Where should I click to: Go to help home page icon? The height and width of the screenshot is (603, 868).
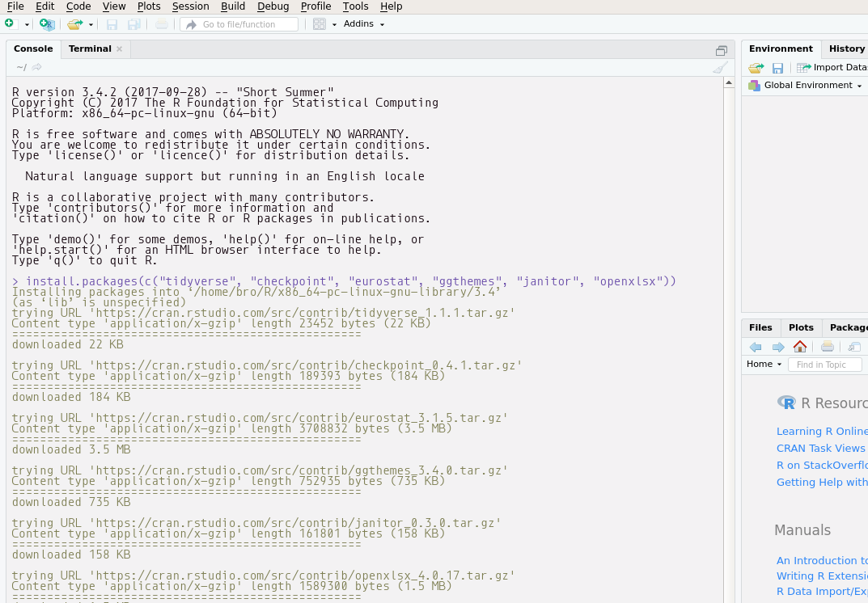tap(800, 347)
